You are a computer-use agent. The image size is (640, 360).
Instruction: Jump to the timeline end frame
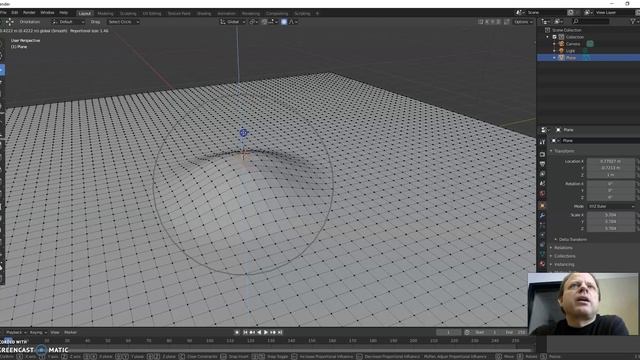280,332
